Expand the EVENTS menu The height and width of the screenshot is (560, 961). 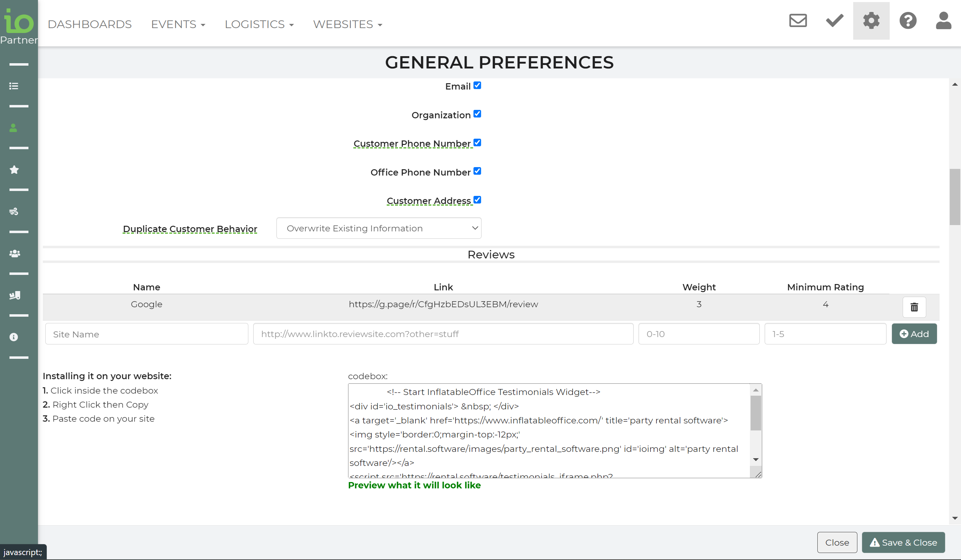[x=178, y=24]
